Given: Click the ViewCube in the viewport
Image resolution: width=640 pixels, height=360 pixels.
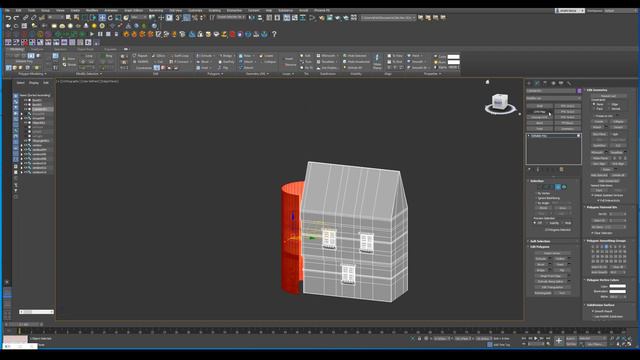Looking at the screenshot, I should [x=500, y=103].
